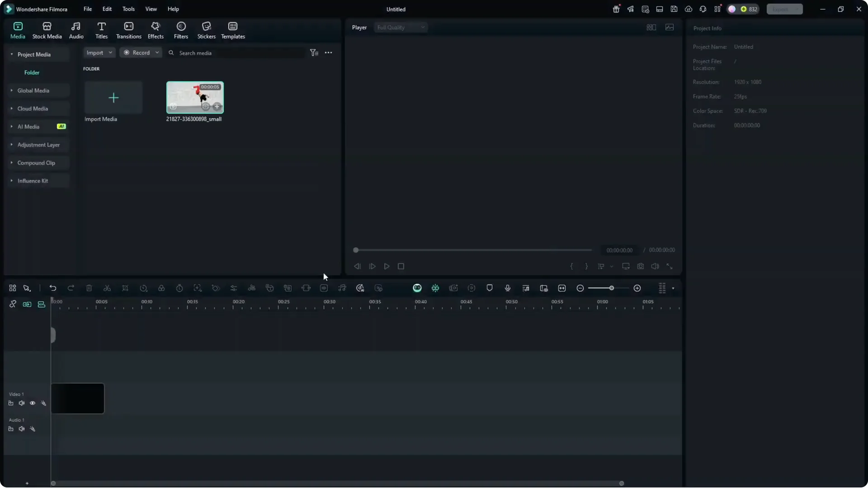Select the Effects panel in toolbar
This screenshot has height=488, width=868.
(156, 30)
